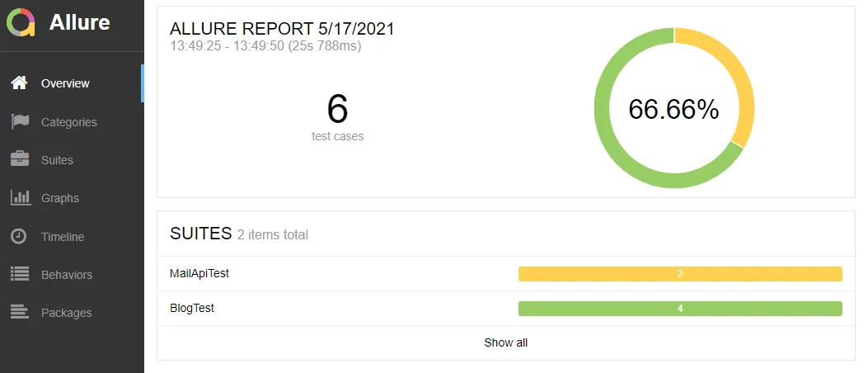Click BlogTest green status bar
868x373 pixels.
click(680, 309)
